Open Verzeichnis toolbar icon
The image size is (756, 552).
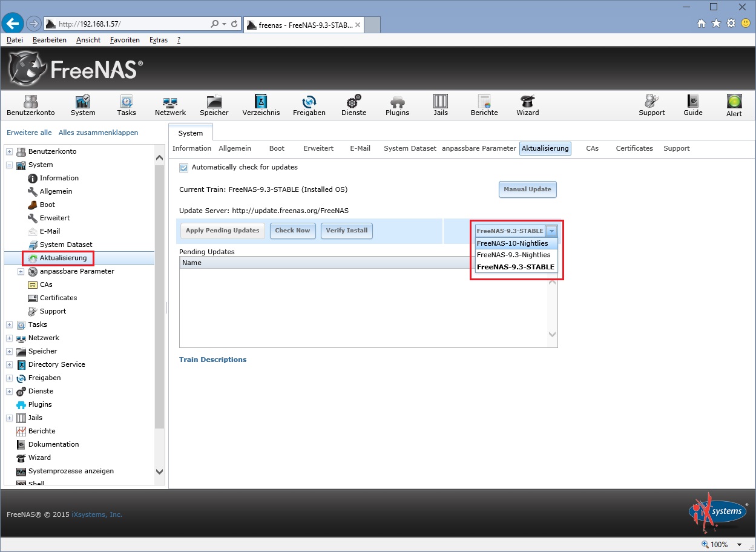pyautogui.click(x=261, y=105)
